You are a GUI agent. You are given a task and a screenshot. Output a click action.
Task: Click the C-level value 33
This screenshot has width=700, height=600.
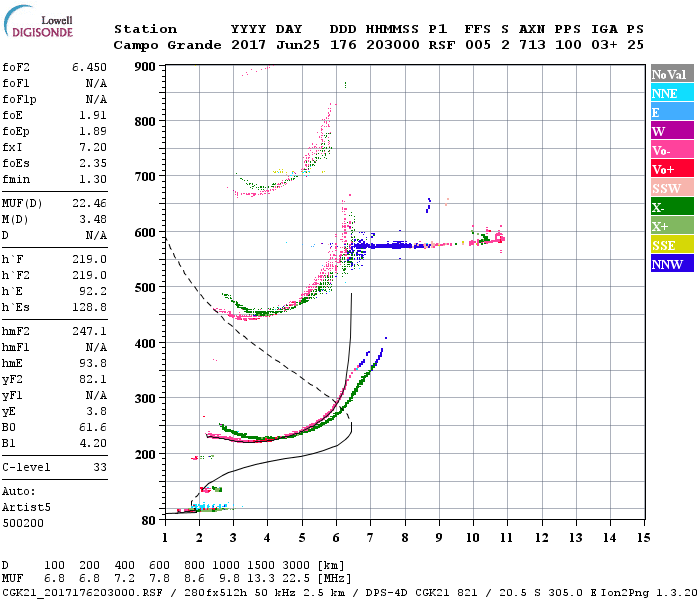pos(100,467)
